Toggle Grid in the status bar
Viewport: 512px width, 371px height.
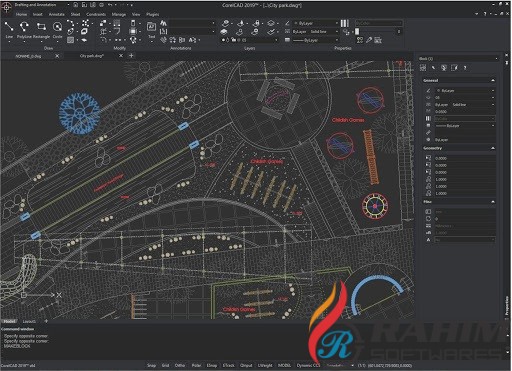coord(165,365)
